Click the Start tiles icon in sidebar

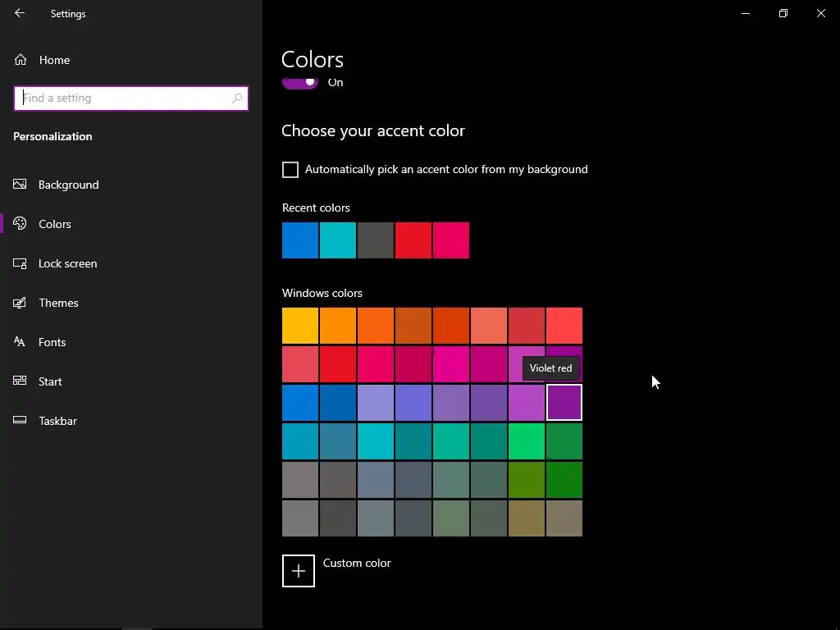tap(20, 381)
